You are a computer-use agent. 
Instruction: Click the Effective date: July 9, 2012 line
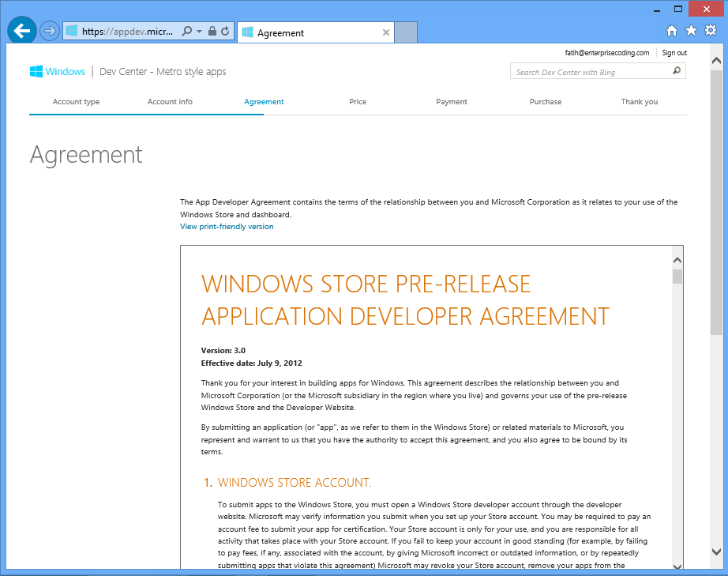coord(252,363)
